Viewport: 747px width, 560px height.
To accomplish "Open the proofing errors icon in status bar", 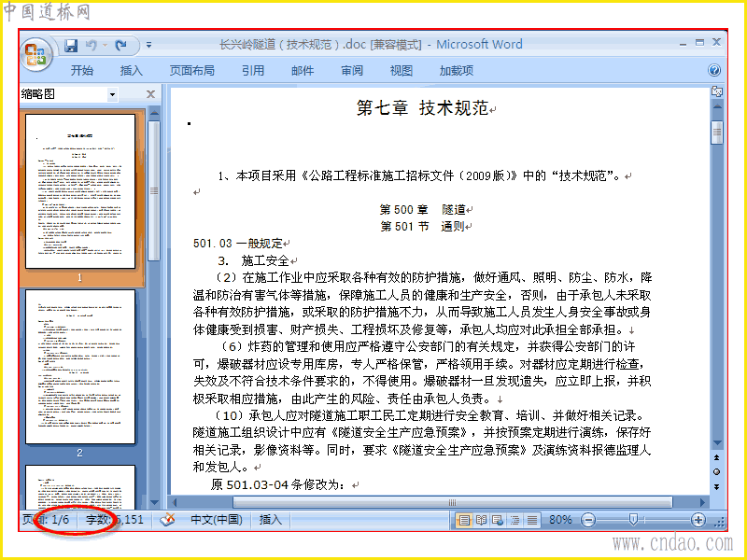I will [167, 520].
